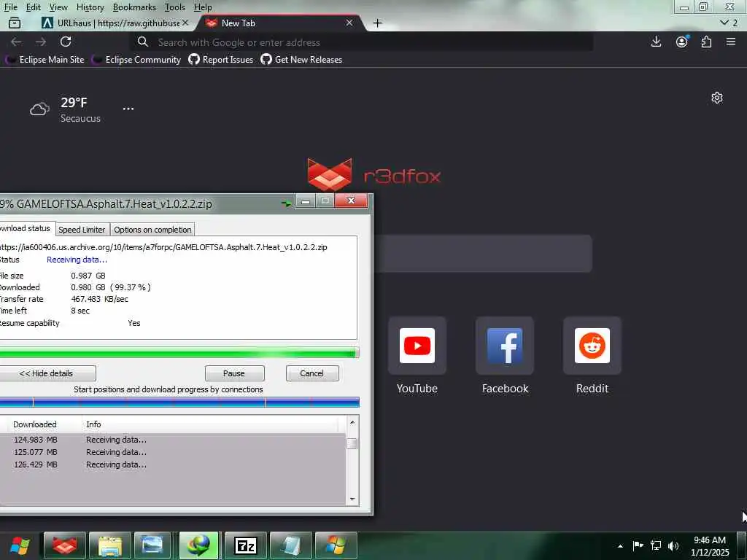Open the YouTube shortcut tile
This screenshot has height=560, width=747.
[417, 346]
